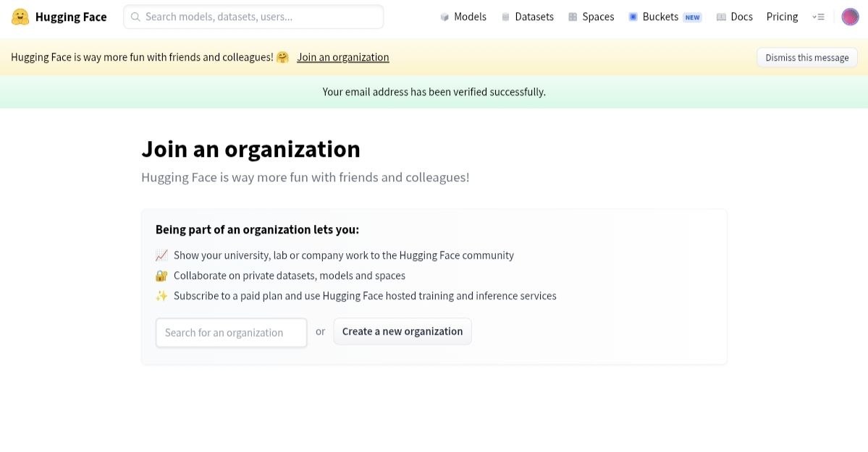Click the Spaces grid icon
This screenshot has height=452, width=868.
573,17
